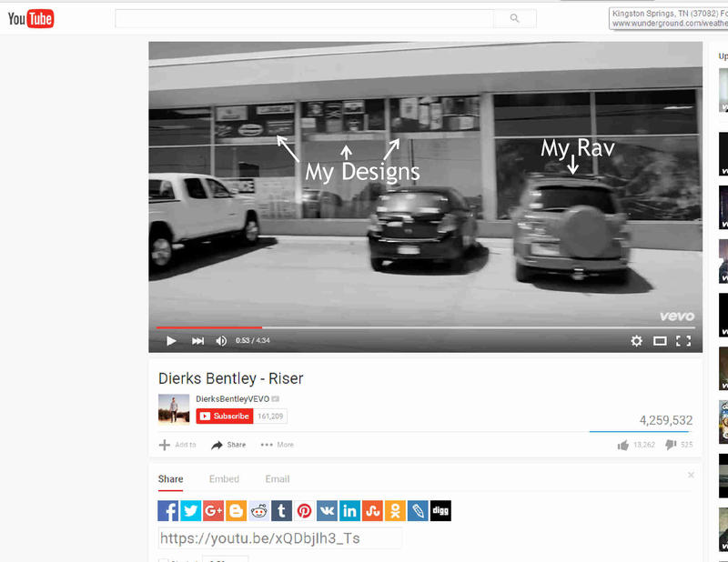Click the 4,259,532 view count
728x562 pixels.
pos(666,420)
